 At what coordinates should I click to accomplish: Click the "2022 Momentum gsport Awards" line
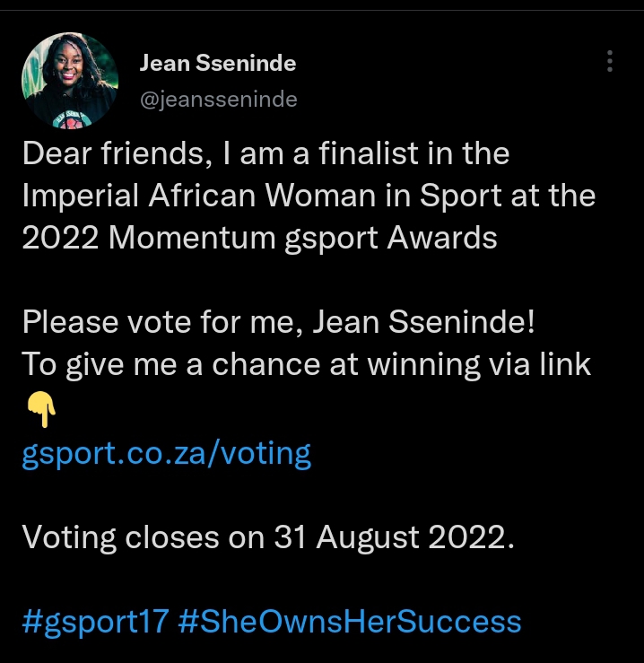260,238
